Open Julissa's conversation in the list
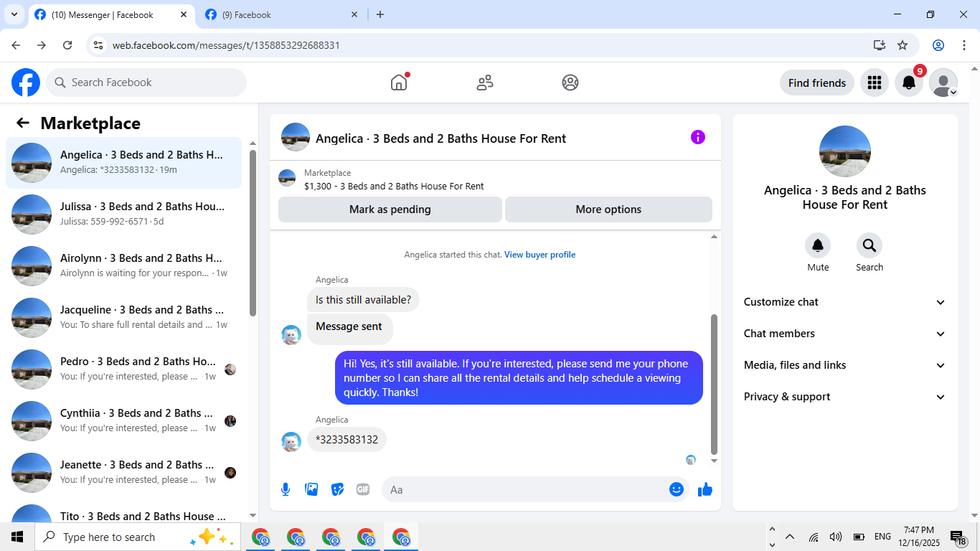This screenshot has height=551, width=980. 124,214
